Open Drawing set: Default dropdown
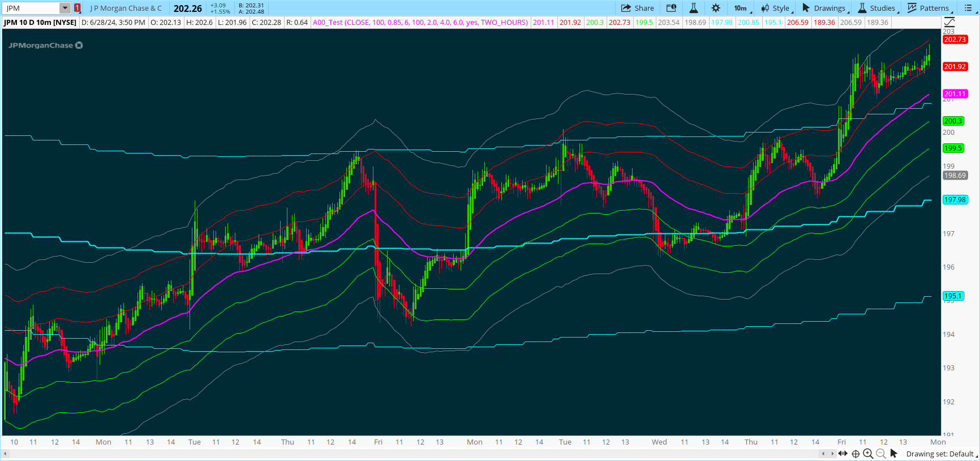980x461 pixels. point(942,454)
